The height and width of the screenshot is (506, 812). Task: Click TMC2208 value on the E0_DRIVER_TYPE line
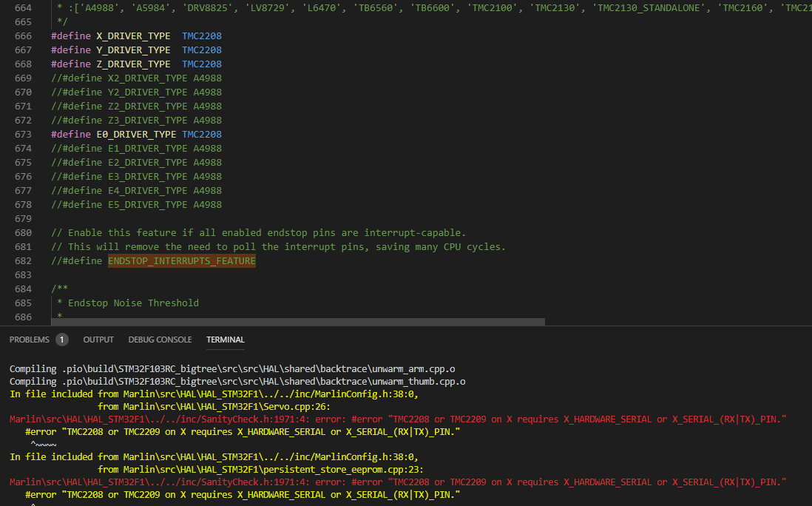202,134
